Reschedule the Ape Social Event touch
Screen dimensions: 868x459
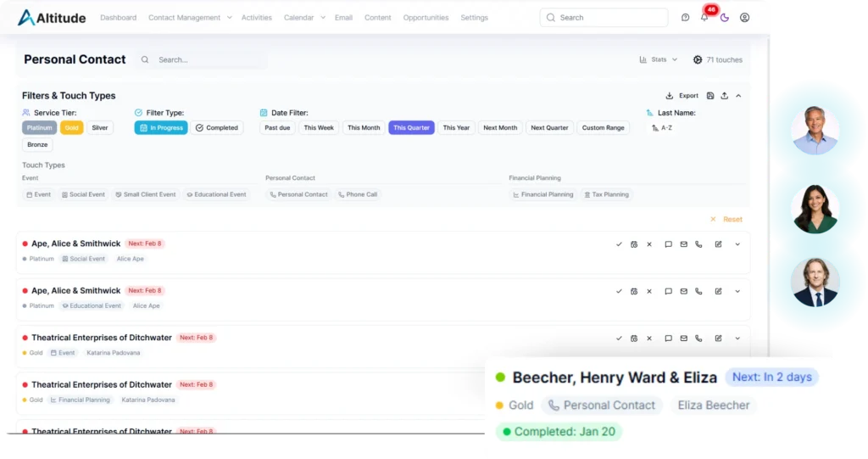point(634,244)
